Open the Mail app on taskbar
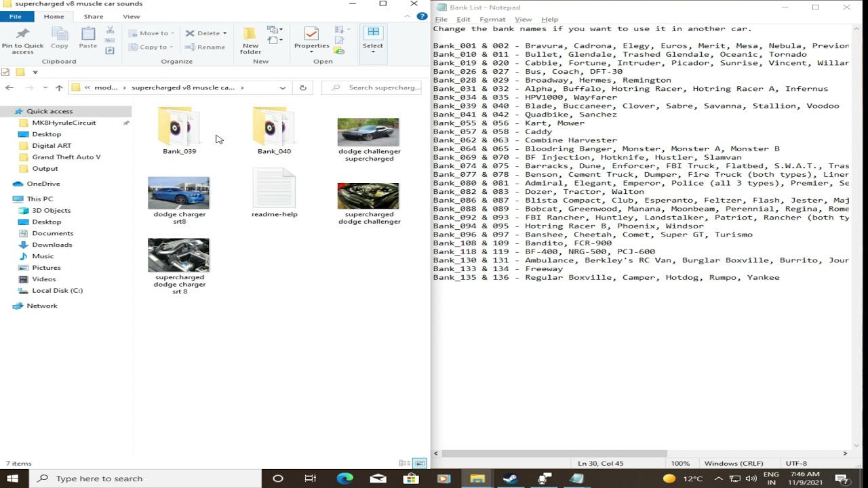868x488 pixels. click(x=378, y=479)
